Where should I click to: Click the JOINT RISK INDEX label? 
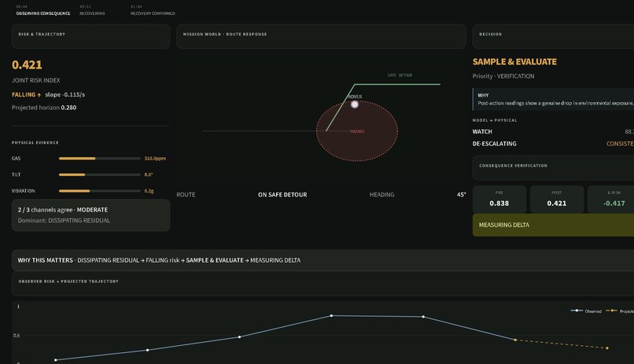click(35, 80)
